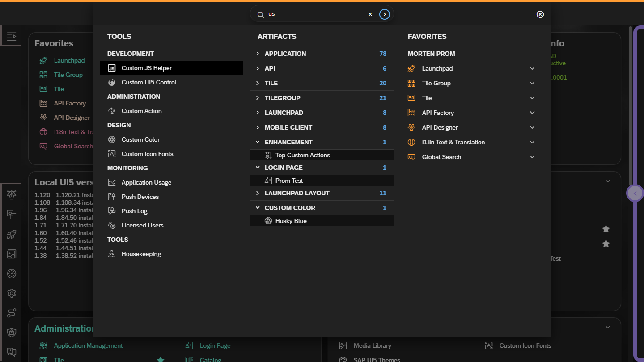Collapse the ENHANCEMENT artifacts group
This screenshot has height=362, width=644.
(258, 142)
